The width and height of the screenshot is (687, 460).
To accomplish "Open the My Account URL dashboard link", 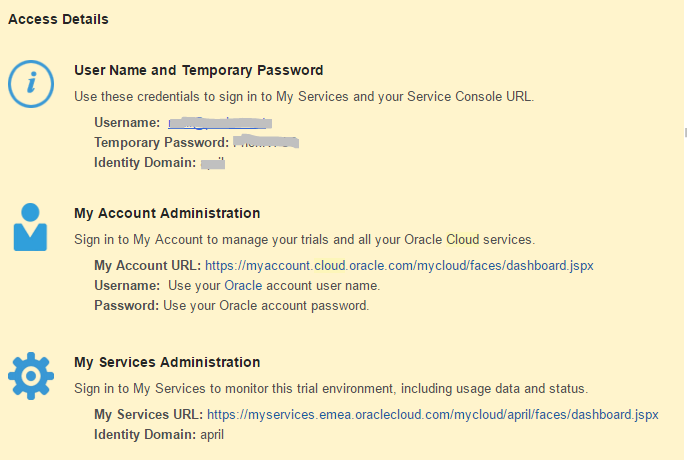I will point(399,265).
